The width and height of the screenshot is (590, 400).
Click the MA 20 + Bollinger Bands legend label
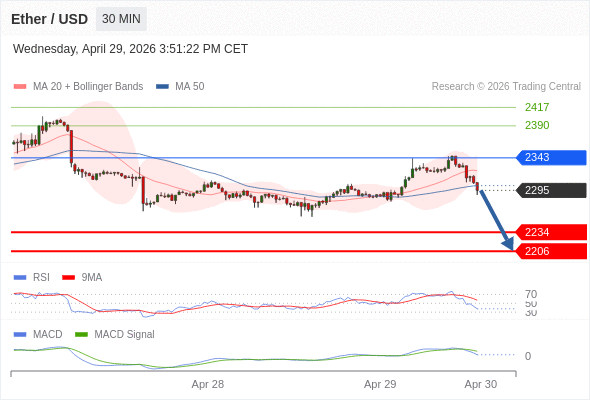88,87
